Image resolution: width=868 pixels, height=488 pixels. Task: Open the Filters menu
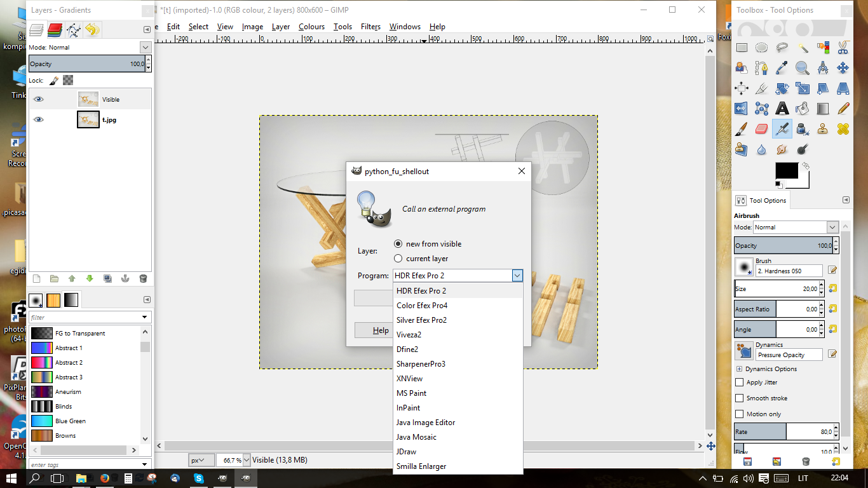click(370, 27)
